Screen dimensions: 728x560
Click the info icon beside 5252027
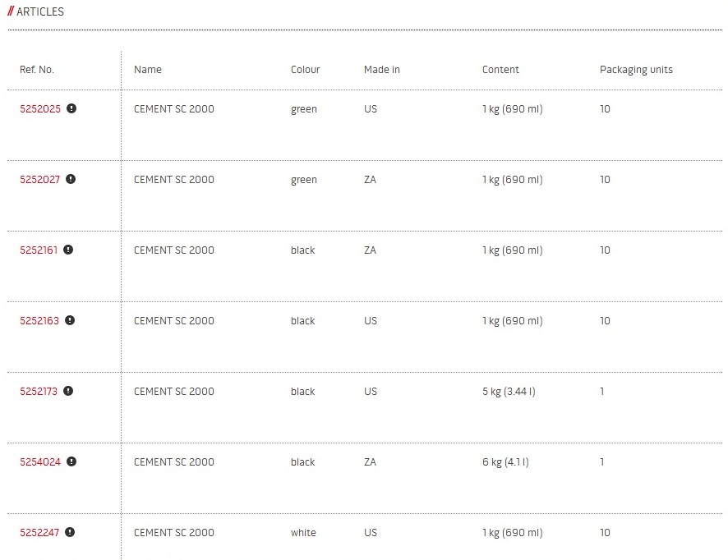71,179
